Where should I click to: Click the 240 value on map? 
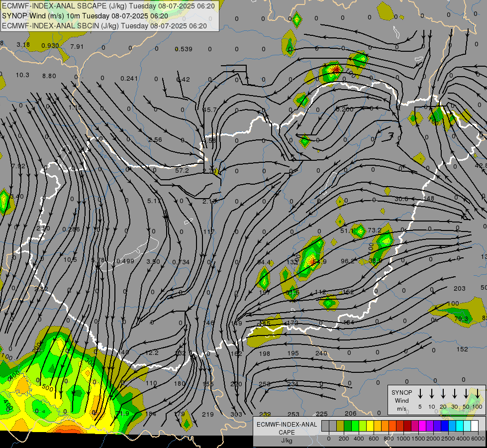pos(321,353)
